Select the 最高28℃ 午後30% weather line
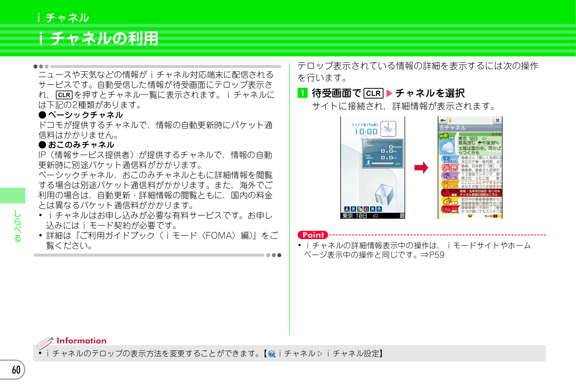This screenshot has width=576, height=392. coord(478,143)
